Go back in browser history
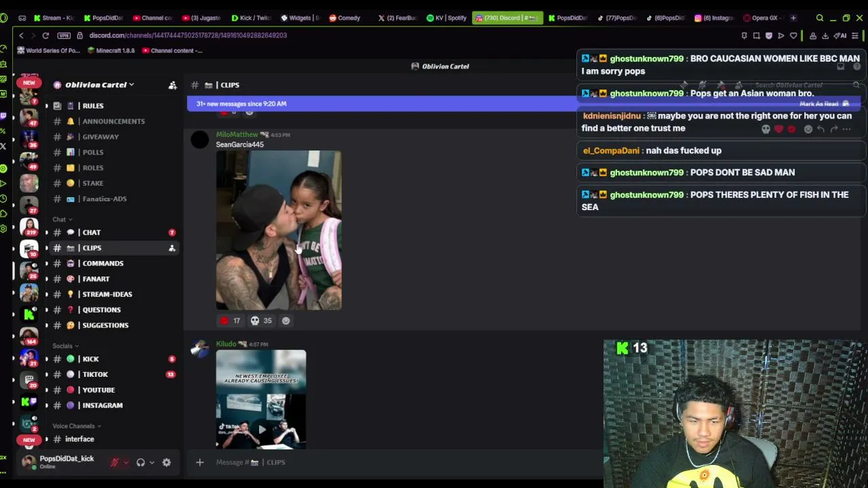The image size is (868, 488). [21, 35]
